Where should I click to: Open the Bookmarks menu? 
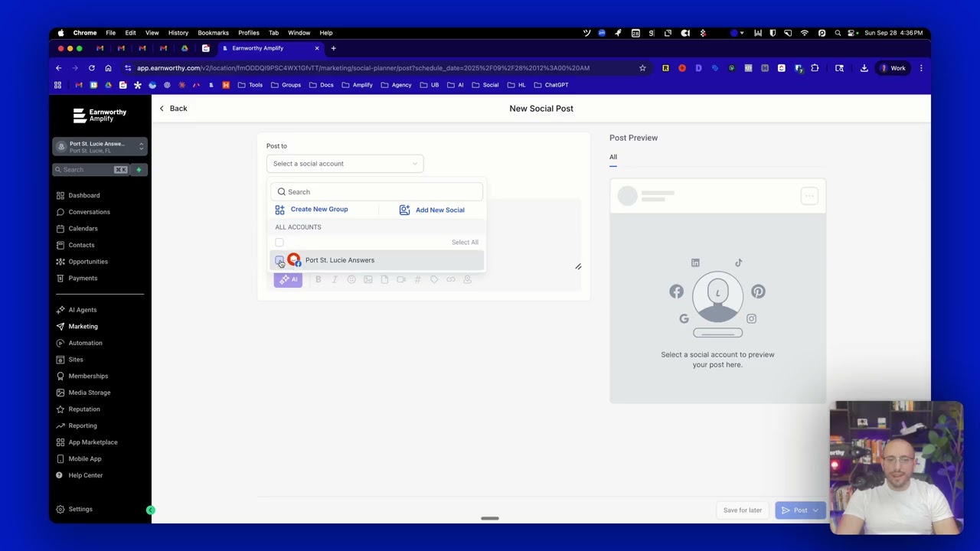click(x=213, y=33)
